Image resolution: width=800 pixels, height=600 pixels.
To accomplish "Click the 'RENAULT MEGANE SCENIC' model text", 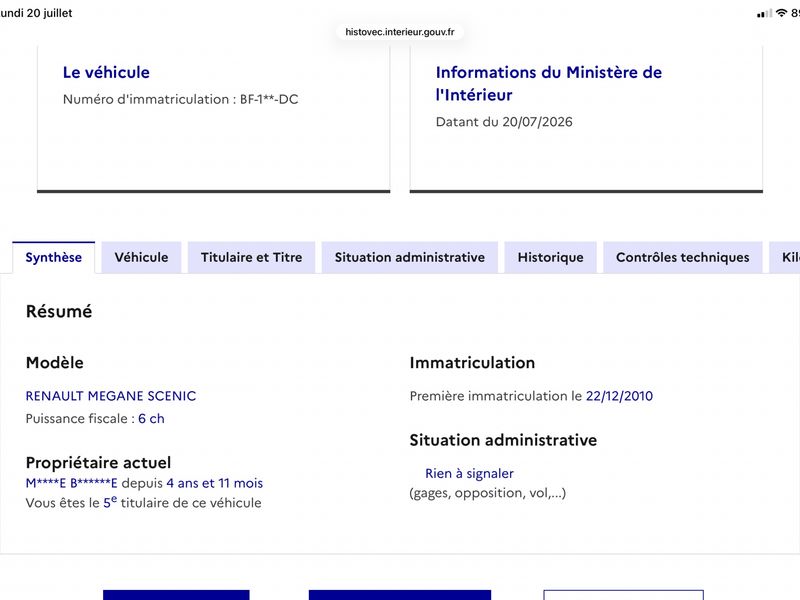I will coord(111,396).
